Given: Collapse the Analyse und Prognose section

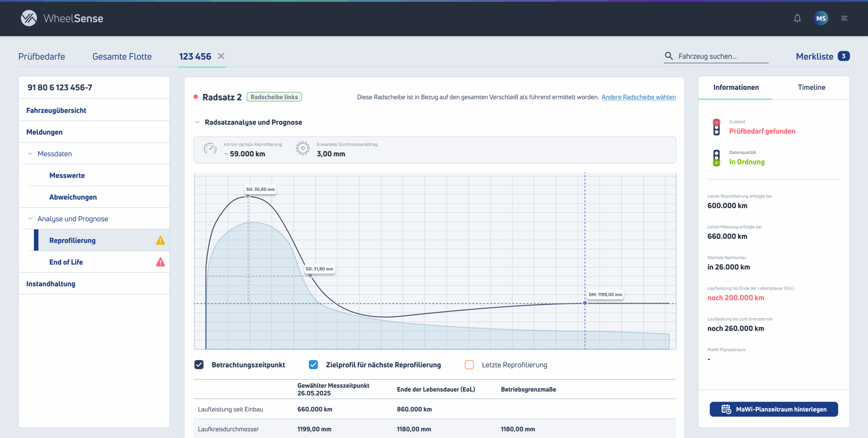Looking at the screenshot, I should [30, 219].
